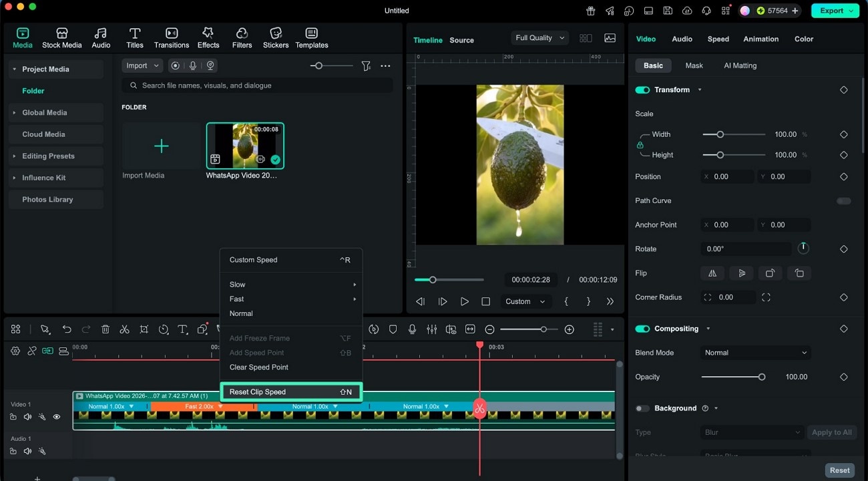The image size is (868, 481).
Task: Open the audio mixer icon in timeline toolbar
Action: [432, 329]
